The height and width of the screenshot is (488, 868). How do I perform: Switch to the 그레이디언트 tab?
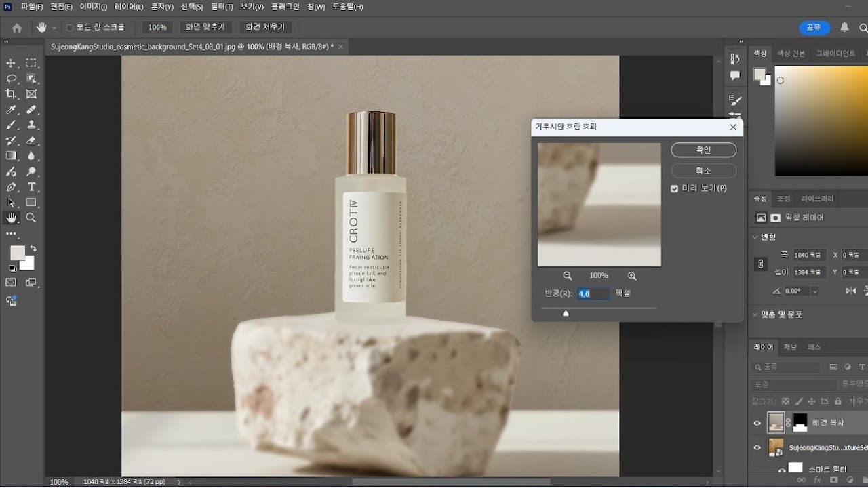[x=835, y=54]
